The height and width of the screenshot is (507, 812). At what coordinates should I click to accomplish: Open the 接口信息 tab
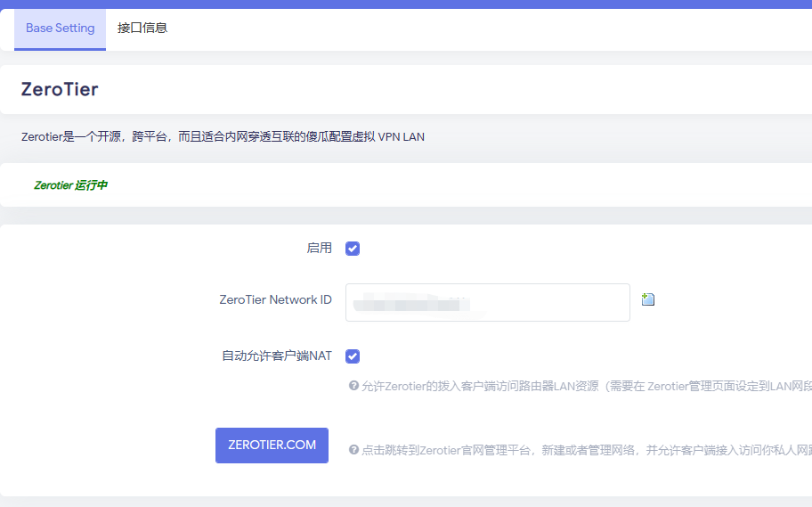pyautogui.click(x=142, y=29)
